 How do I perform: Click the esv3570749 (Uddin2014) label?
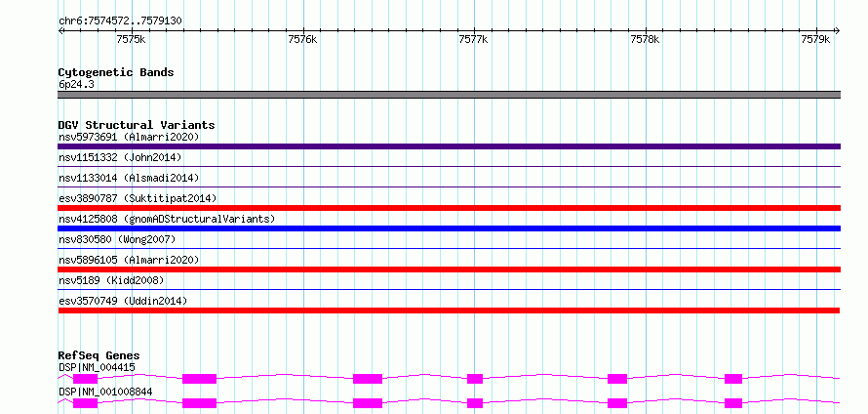tap(123, 301)
